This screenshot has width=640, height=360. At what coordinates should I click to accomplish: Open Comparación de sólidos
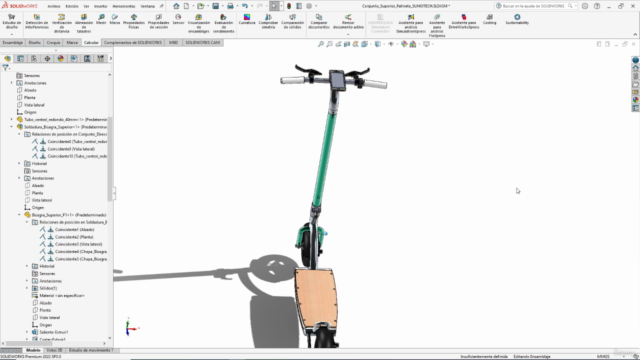(293, 22)
